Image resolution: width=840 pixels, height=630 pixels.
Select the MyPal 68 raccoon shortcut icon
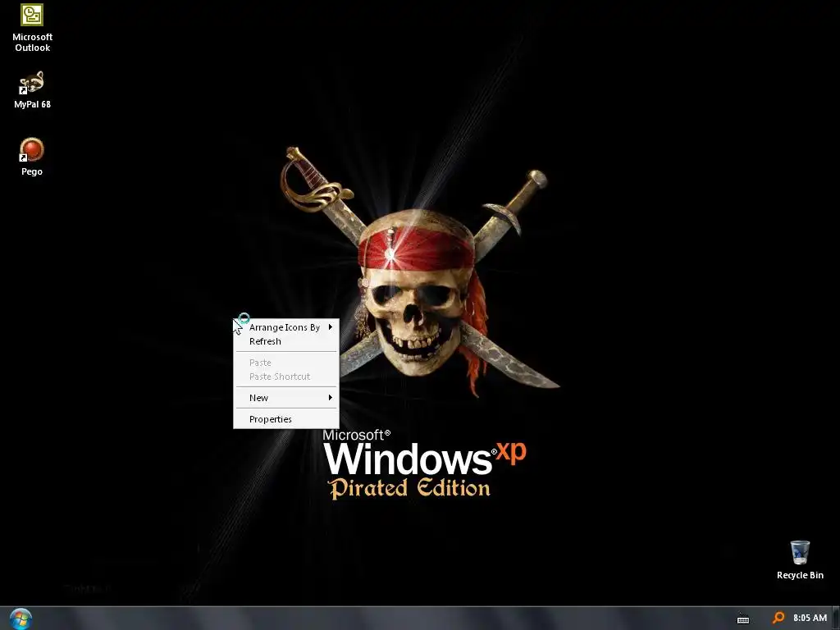[32, 83]
